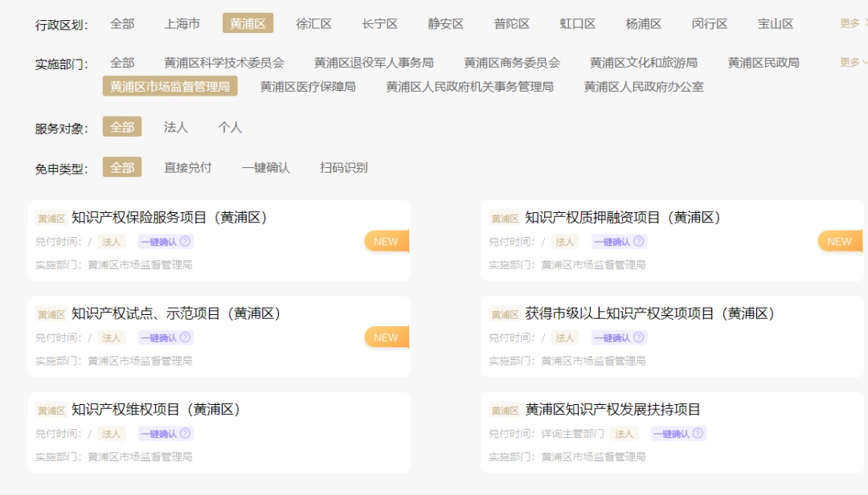
Task: Click help icon on 知识产权维权项目 card
Action: pyautogui.click(x=186, y=433)
